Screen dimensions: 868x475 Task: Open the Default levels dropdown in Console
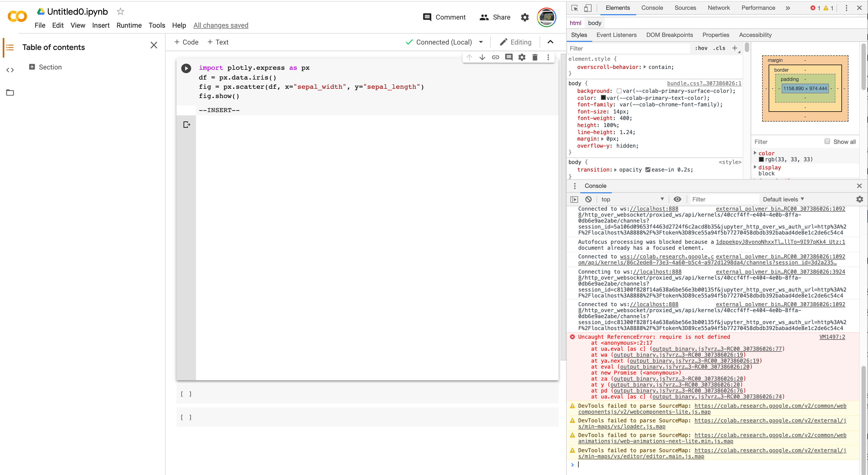click(783, 199)
